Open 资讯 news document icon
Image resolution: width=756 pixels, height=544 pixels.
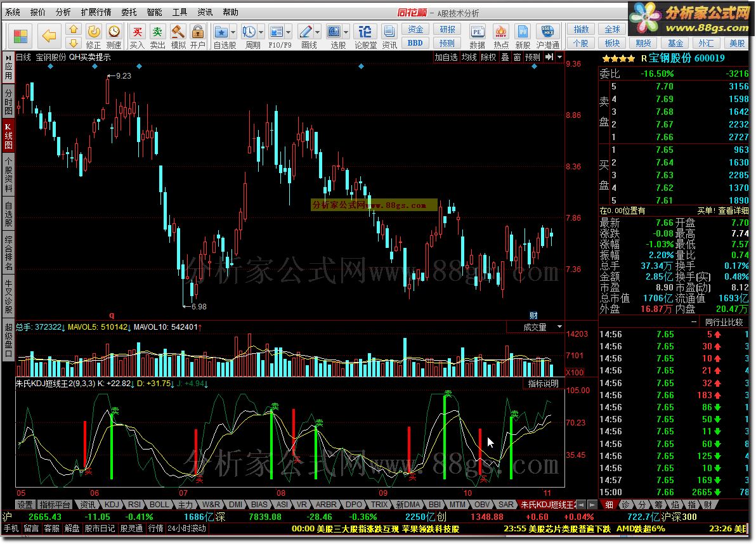389,37
